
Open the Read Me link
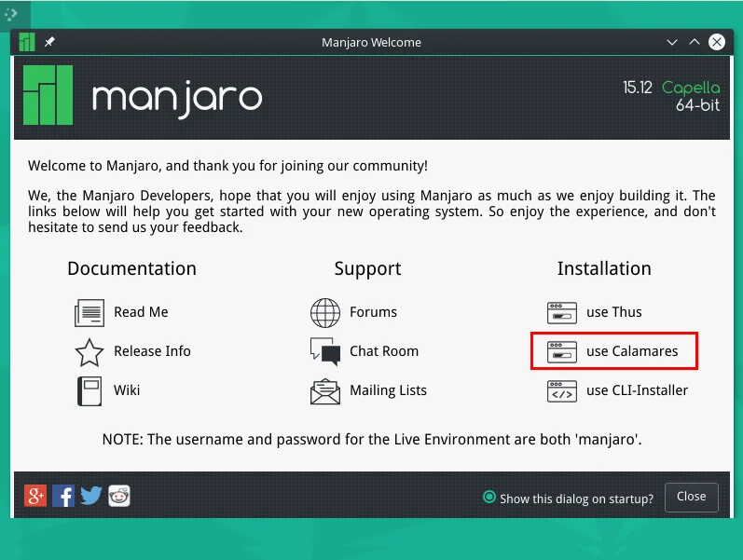[141, 312]
